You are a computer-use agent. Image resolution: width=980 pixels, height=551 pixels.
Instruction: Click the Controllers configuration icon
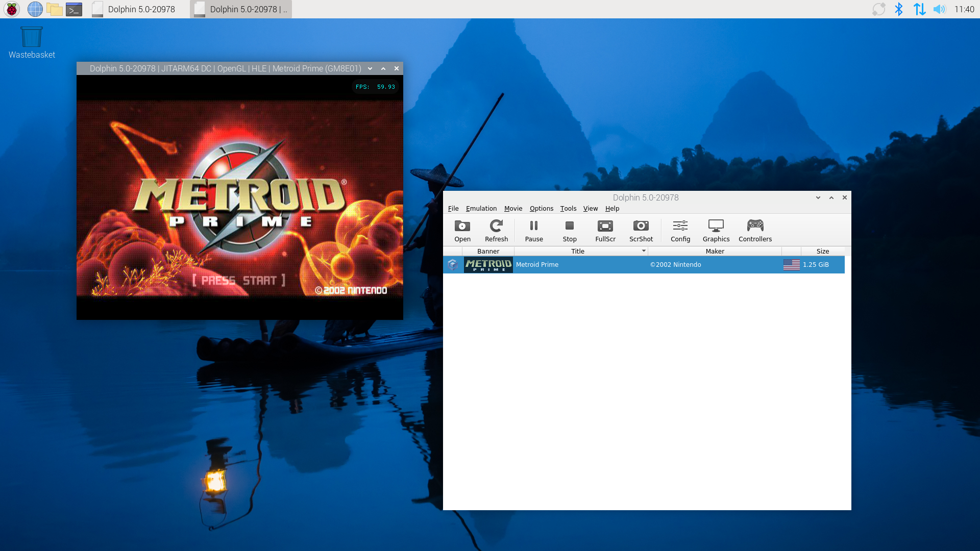755,230
